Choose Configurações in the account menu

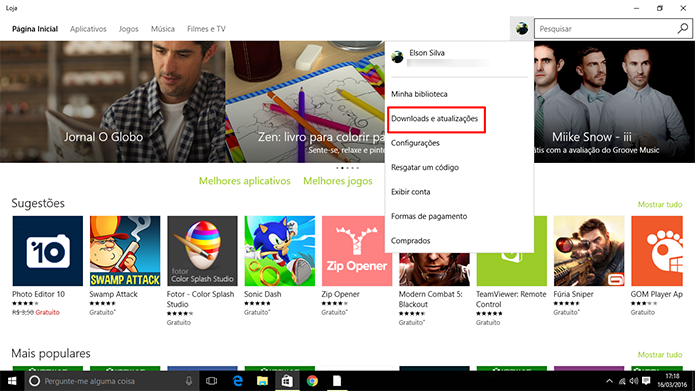tap(415, 143)
